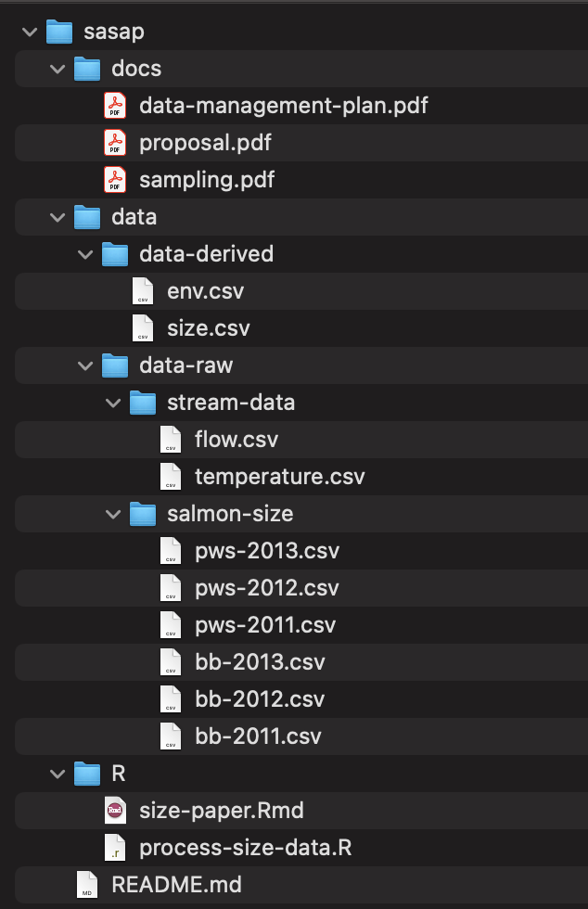Collapse the docs folder chevron
The width and height of the screenshot is (588, 909).
point(58,70)
